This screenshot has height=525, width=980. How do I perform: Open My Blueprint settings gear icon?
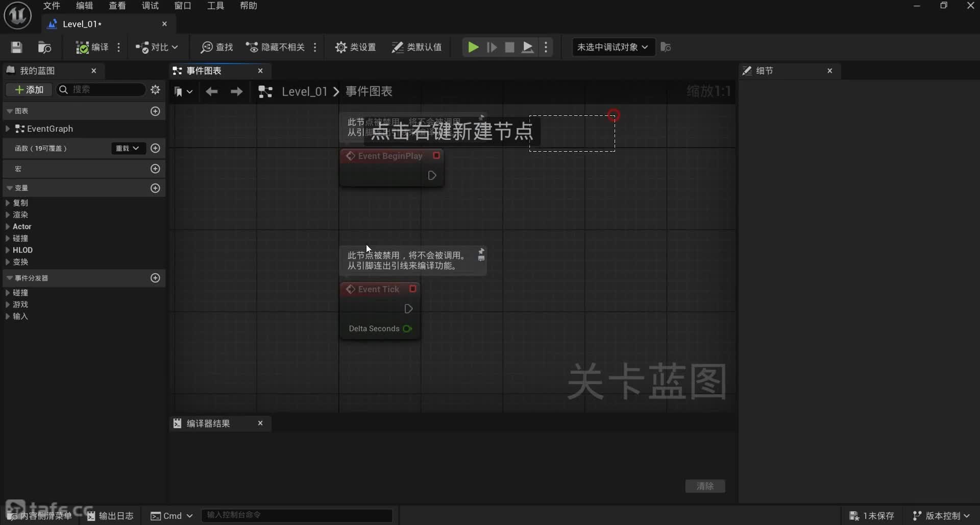point(156,90)
